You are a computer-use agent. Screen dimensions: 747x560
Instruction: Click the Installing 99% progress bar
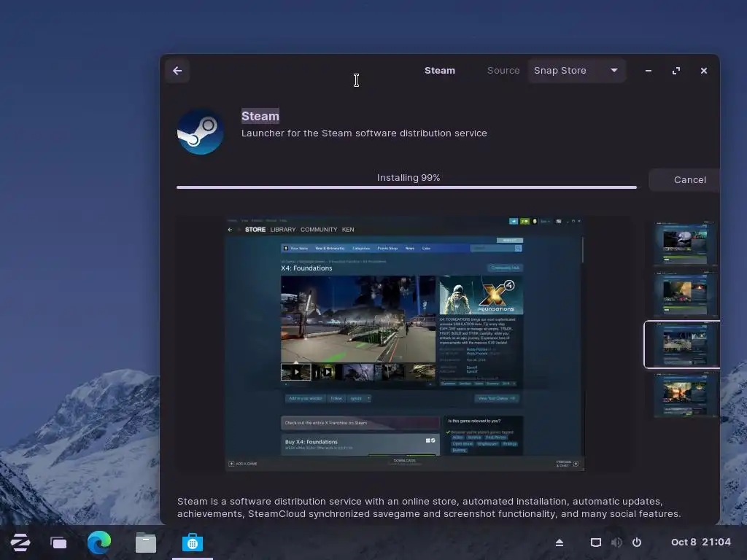click(x=406, y=187)
